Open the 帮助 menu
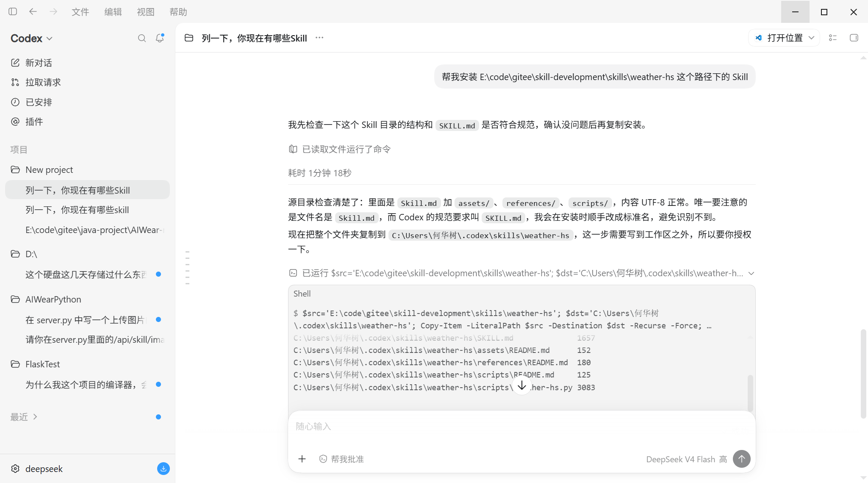 click(x=178, y=12)
